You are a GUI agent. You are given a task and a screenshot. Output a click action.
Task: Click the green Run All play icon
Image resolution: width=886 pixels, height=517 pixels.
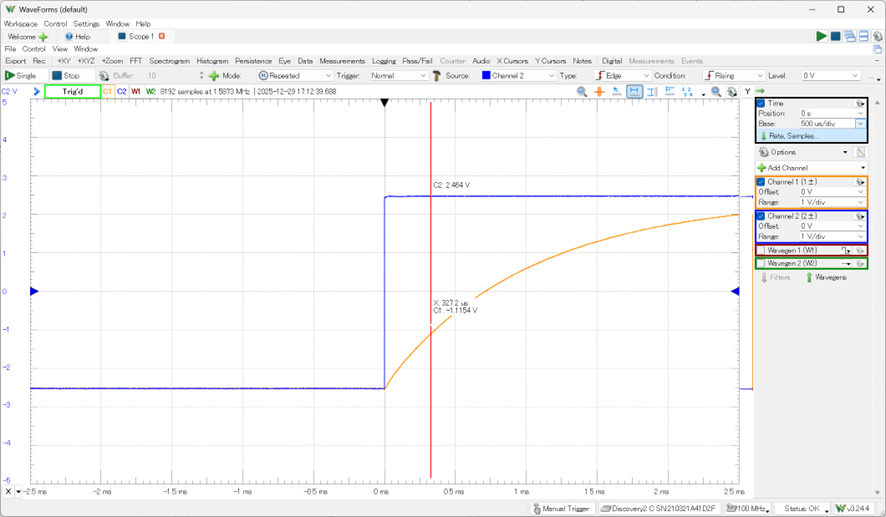click(821, 36)
